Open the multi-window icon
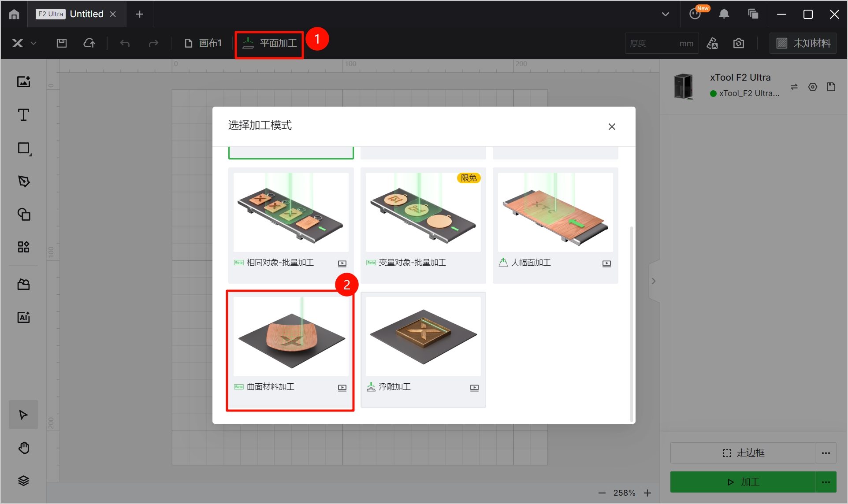 (753, 14)
